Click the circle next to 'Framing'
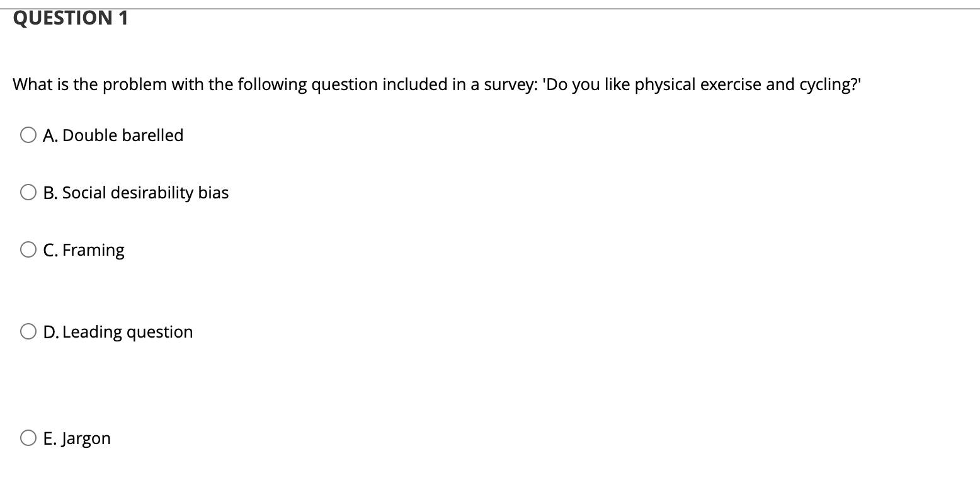The height and width of the screenshot is (485, 980). 28,249
